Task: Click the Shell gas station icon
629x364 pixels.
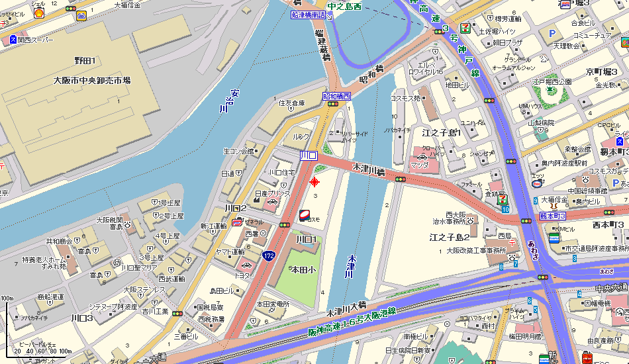Action: (x=39, y=13)
